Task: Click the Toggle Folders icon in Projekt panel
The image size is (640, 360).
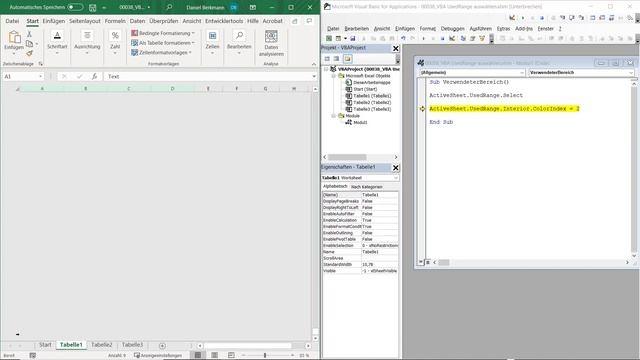Action: (x=347, y=59)
